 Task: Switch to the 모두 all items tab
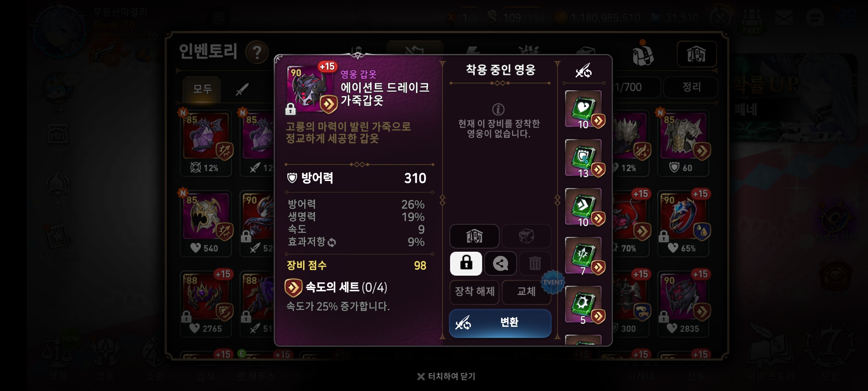point(202,89)
